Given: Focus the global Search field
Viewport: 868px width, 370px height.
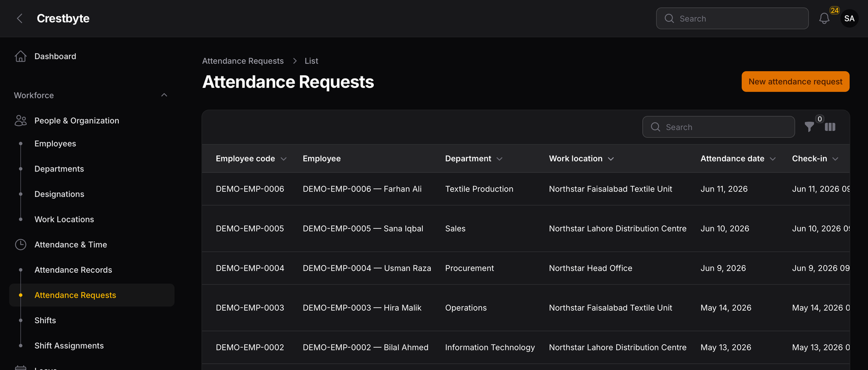Looking at the screenshot, I should [732, 18].
